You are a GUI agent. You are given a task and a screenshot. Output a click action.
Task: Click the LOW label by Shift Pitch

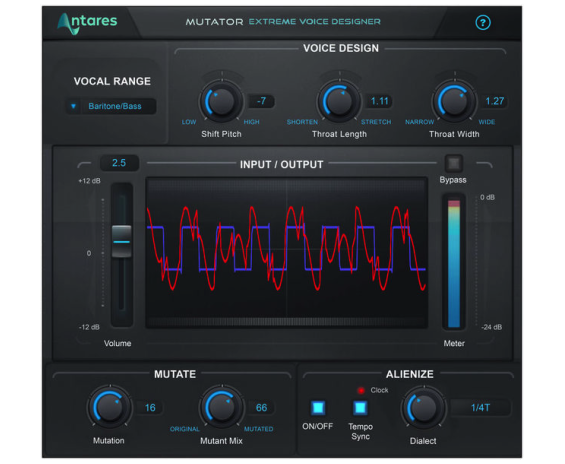(x=189, y=122)
